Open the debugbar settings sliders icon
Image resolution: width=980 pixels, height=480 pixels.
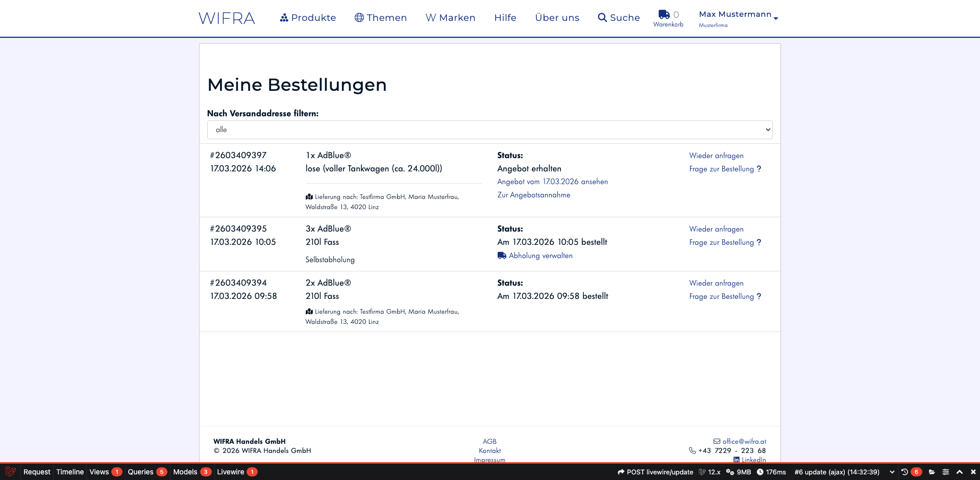tap(945, 472)
